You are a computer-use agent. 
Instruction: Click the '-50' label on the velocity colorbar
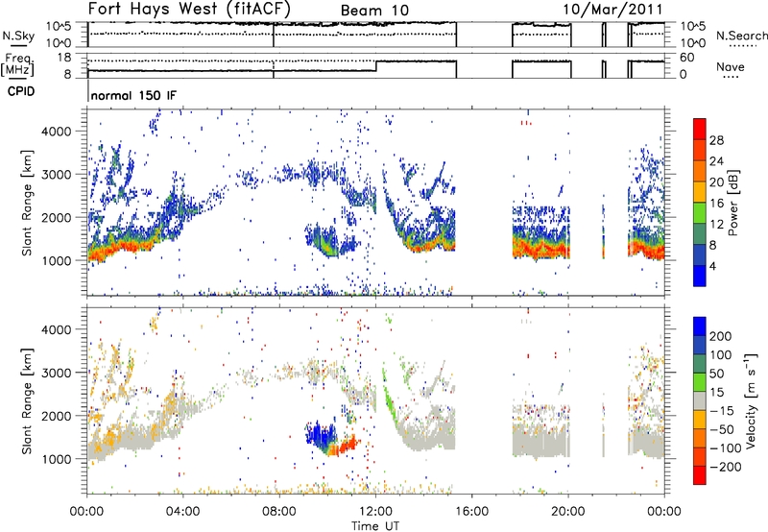(722, 429)
